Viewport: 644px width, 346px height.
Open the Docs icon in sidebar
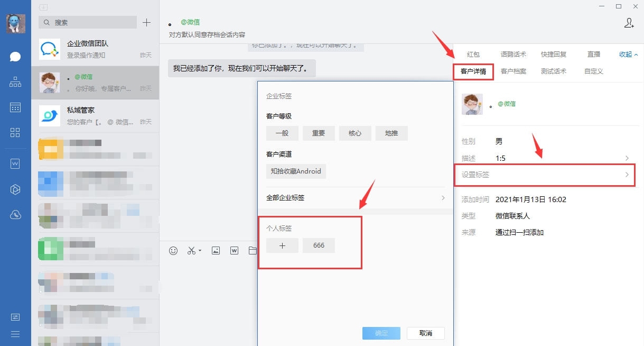click(x=15, y=164)
